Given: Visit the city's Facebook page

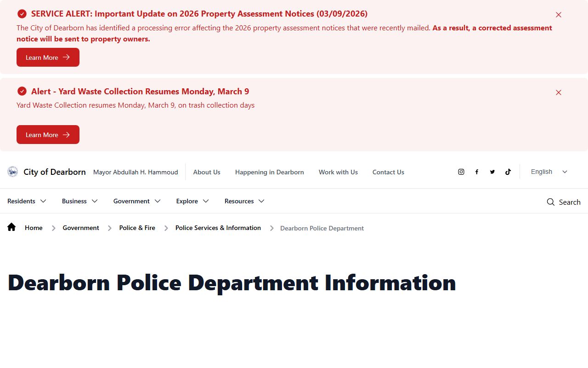Looking at the screenshot, I should pos(477,172).
